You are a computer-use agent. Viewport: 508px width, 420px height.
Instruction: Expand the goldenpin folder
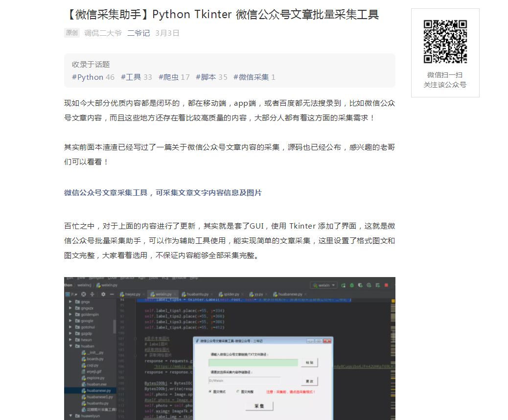point(70,314)
